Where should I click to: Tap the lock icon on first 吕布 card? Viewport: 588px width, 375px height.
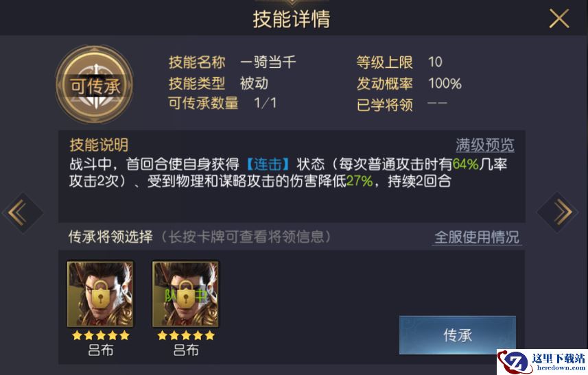pos(100,294)
